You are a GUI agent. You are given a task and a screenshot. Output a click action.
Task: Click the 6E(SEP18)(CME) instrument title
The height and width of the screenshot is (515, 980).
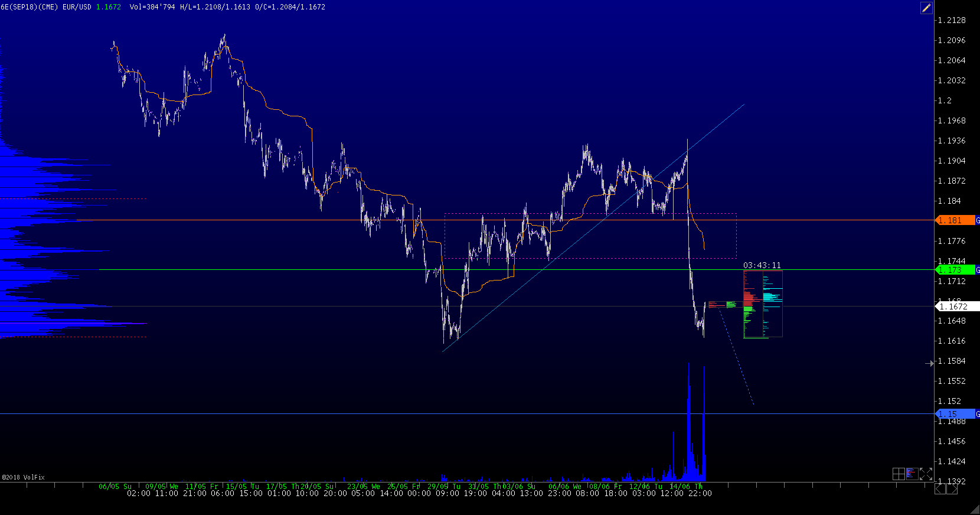tap(29, 7)
